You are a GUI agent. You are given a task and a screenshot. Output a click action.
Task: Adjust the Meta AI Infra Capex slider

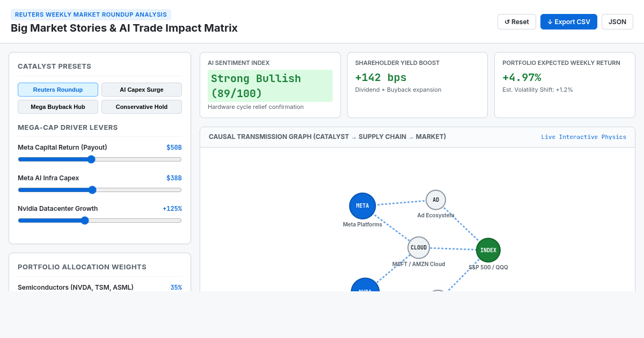coord(100,190)
